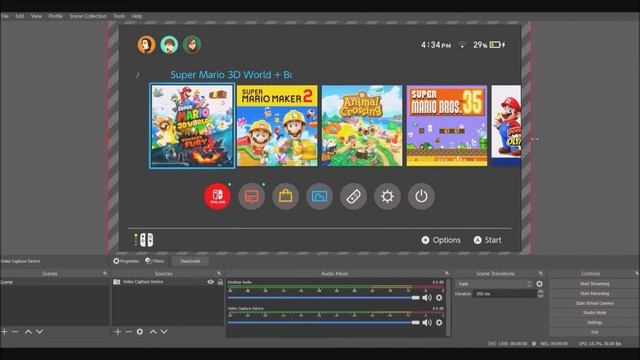Toggle the lock for Video Capture Device
640x360 pixels.
[220, 282]
